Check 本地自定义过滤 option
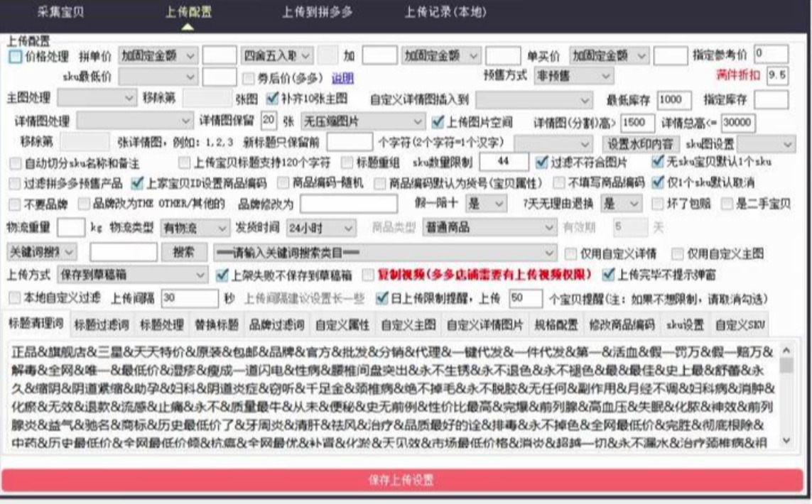Viewport: 812px width, 504px height. (x=14, y=297)
